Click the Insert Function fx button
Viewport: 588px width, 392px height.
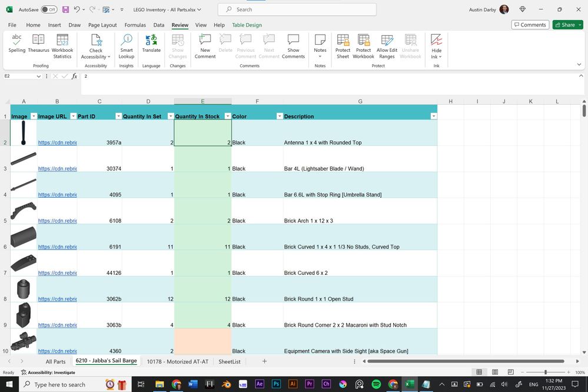point(74,76)
